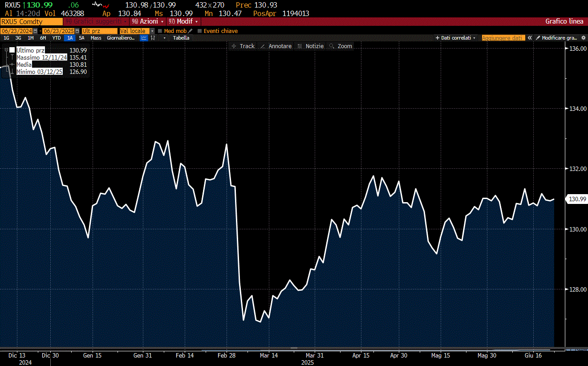
Task: Select the Zoom magnifier tool
Action: pyautogui.click(x=341, y=46)
